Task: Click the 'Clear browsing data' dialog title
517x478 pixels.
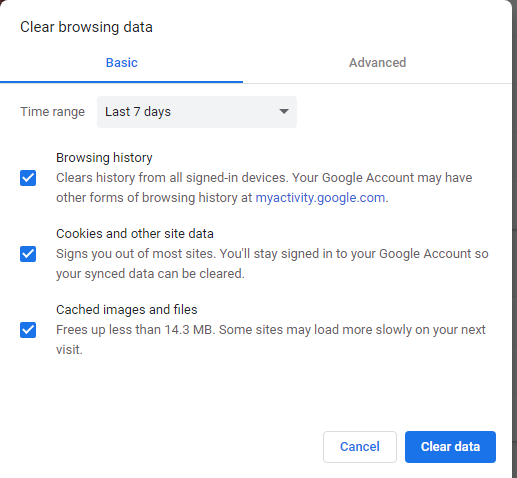Action: point(86,27)
